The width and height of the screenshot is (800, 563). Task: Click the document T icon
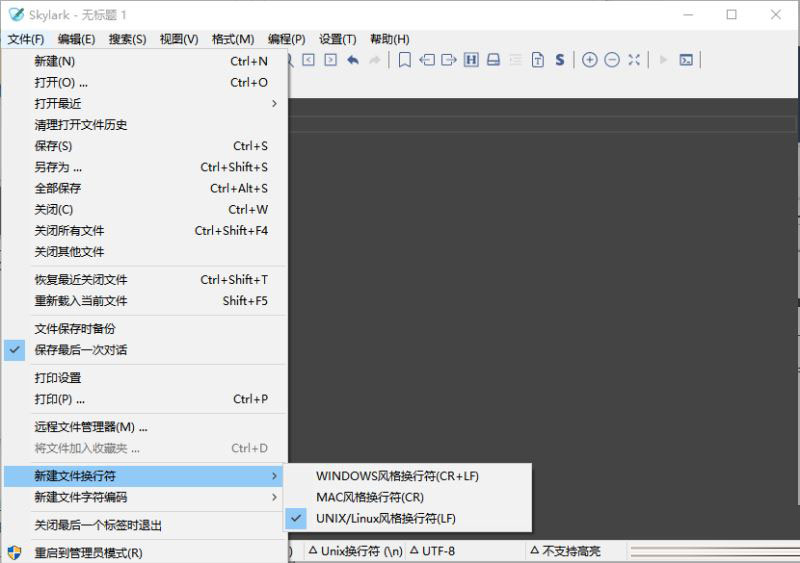pyautogui.click(x=538, y=60)
